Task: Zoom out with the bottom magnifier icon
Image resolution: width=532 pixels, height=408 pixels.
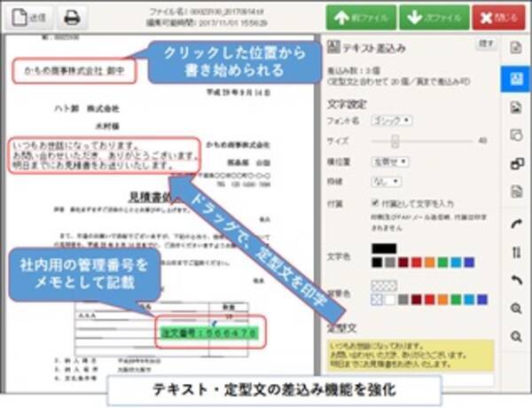Action: click(x=516, y=336)
